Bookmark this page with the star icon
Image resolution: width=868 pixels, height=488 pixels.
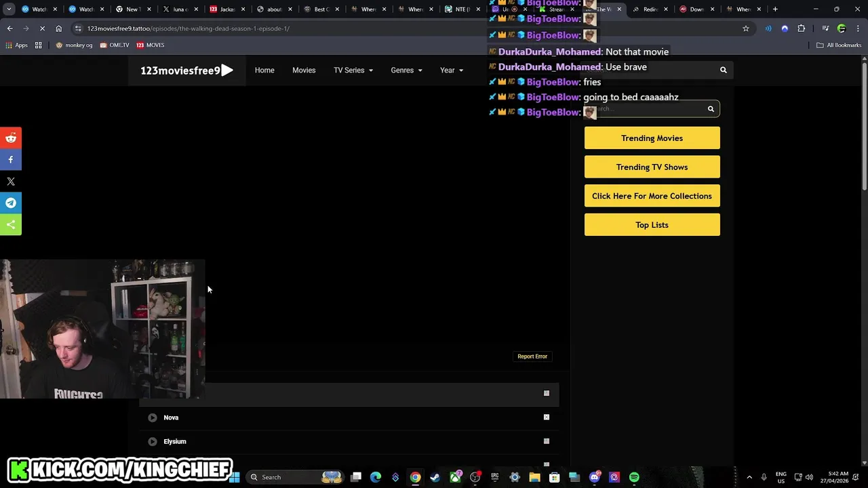[x=746, y=28]
